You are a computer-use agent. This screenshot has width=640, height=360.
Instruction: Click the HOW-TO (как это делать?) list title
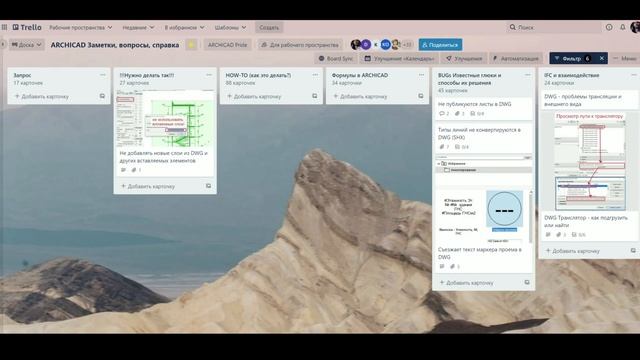pos(258,75)
